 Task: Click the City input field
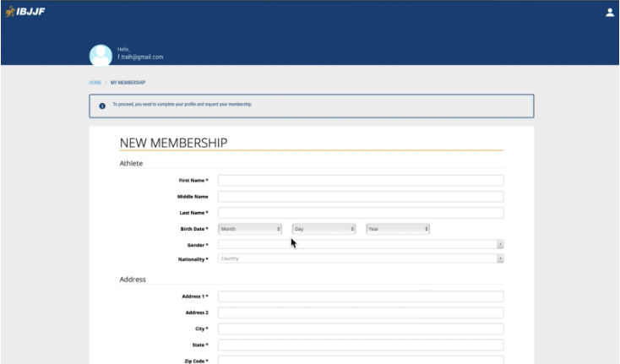tap(361, 329)
